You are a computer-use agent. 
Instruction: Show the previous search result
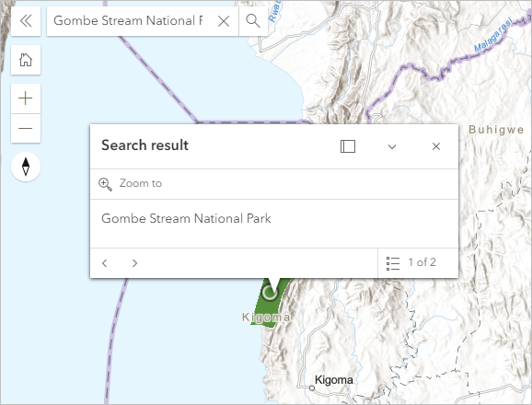(105, 263)
